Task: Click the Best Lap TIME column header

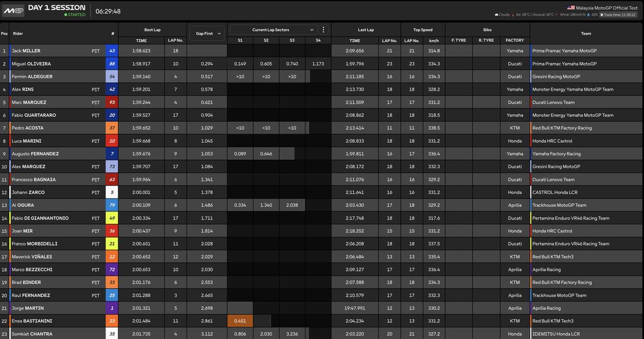Action: pyautogui.click(x=141, y=40)
